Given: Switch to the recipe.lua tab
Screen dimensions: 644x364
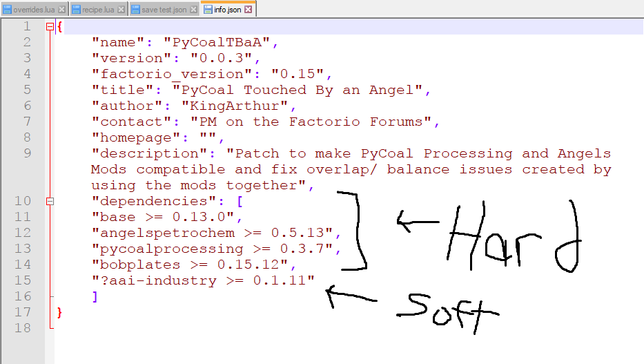Looking at the screenshot, I should tap(99, 10).
